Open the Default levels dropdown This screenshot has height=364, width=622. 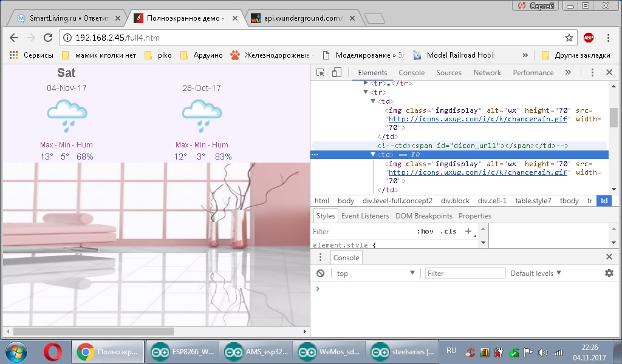535,274
